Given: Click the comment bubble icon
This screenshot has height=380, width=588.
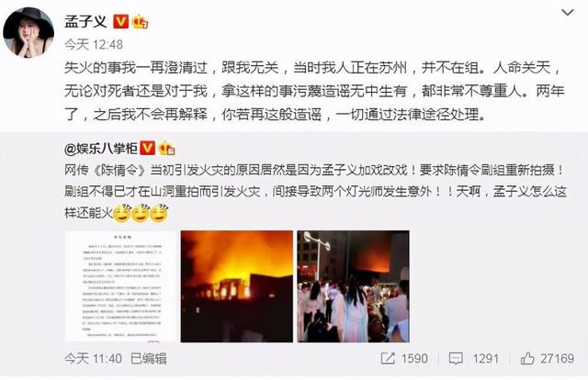Looking at the screenshot, I should [456, 359].
